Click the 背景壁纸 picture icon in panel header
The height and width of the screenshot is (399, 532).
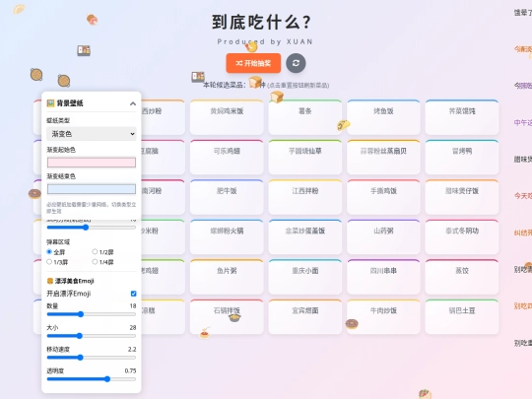coord(50,102)
